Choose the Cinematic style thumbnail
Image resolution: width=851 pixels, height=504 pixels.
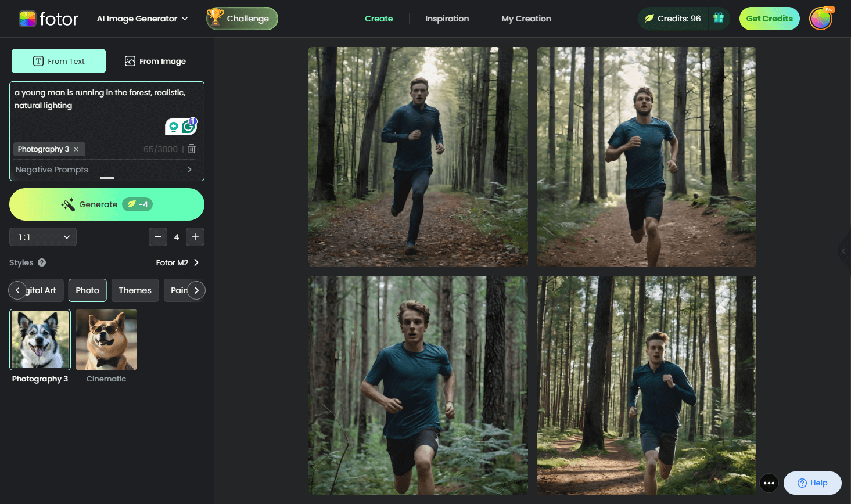tap(106, 340)
